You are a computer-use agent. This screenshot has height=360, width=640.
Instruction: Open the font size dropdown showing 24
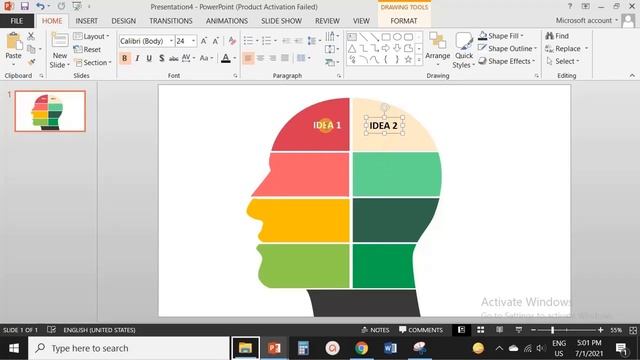(x=193, y=41)
